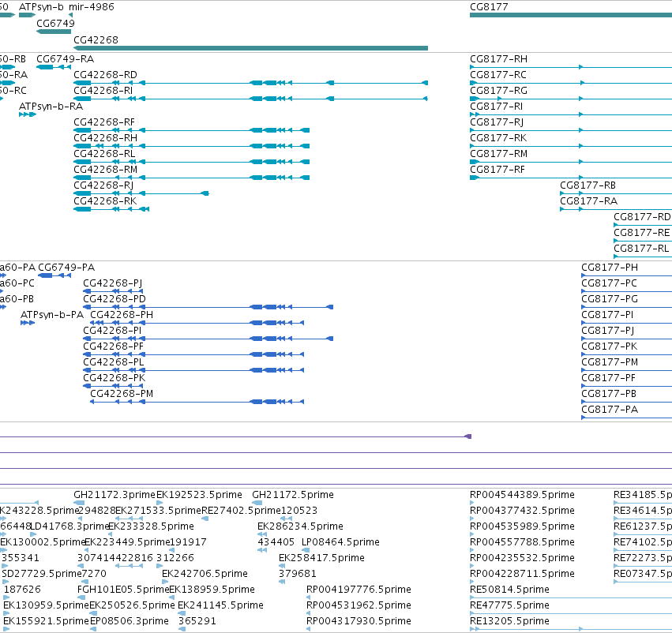Click the FGH101E05.5prime EST label

pyautogui.click(x=124, y=590)
